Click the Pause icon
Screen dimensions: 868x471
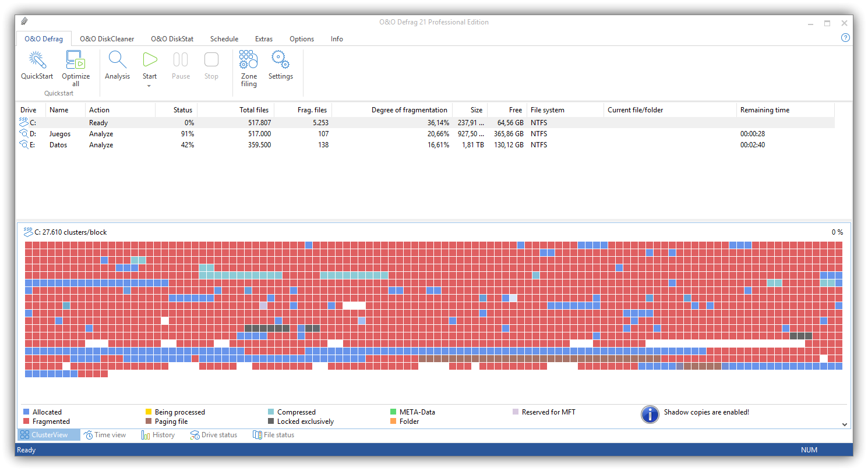pyautogui.click(x=181, y=60)
